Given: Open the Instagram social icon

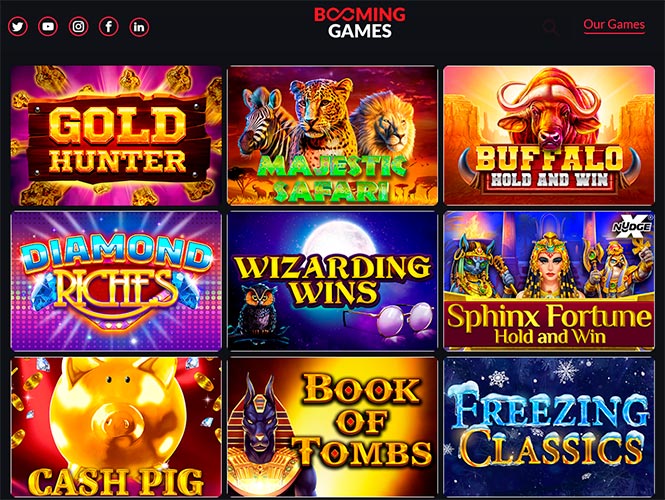Looking at the screenshot, I should (78, 27).
